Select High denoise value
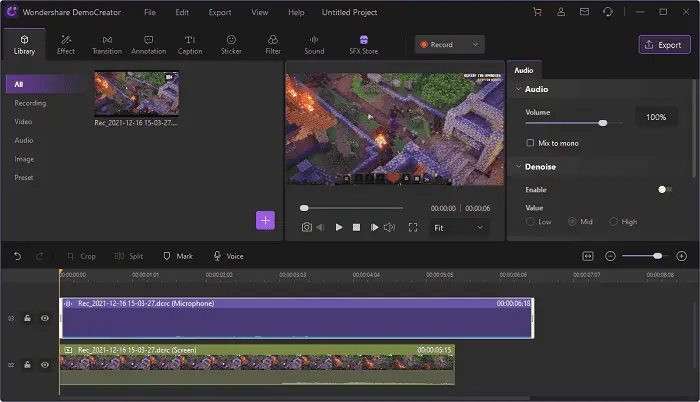Viewport: 700px width, 402px height. [x=613, y=222]
